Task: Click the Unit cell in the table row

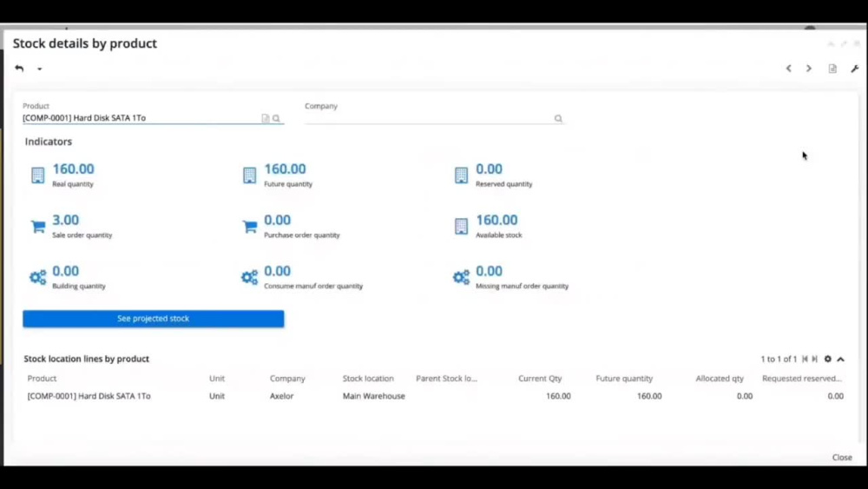Action: (x=217, y=396)
